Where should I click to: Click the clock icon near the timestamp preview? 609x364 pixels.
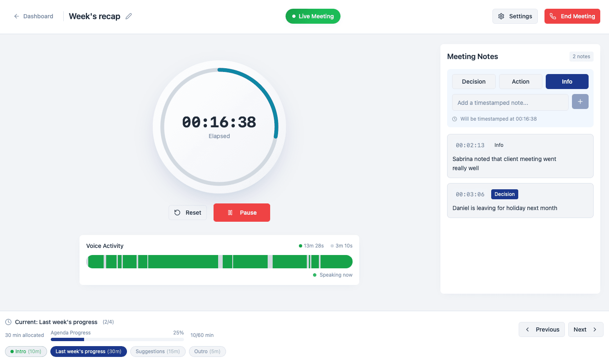[x=454, y=119]
